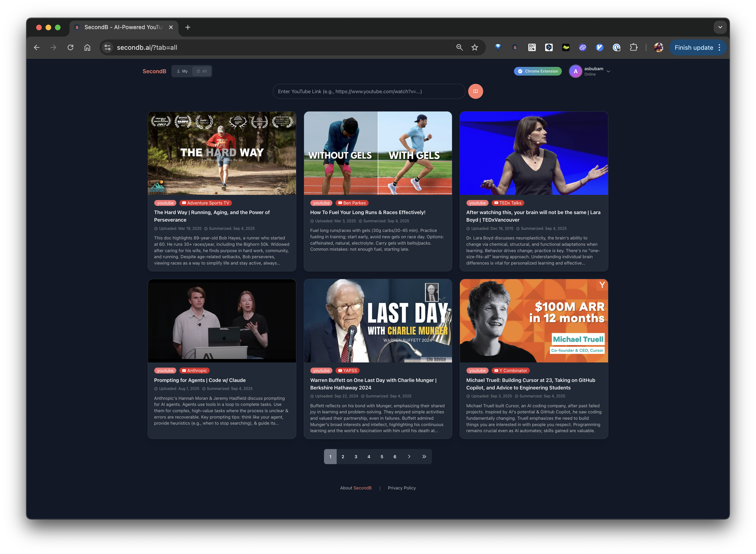The width and height of the screenshot is (756, 554).
Task: Click the globe lock extension icon
Action: click(617, 48)
